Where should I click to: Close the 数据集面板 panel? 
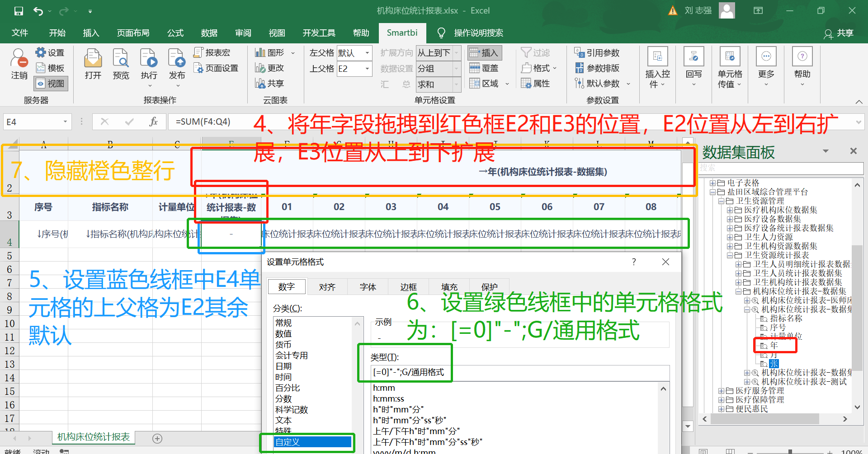(853, 151)
